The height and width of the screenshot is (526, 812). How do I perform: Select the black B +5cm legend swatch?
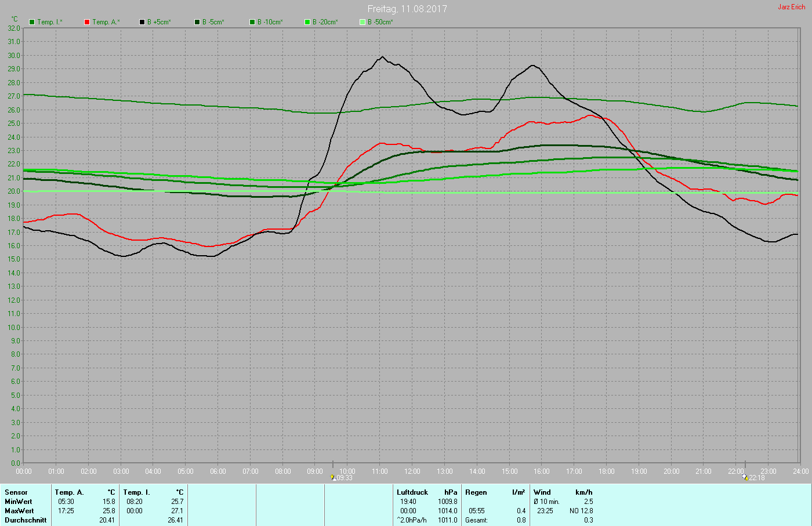[x=142, y=22]
